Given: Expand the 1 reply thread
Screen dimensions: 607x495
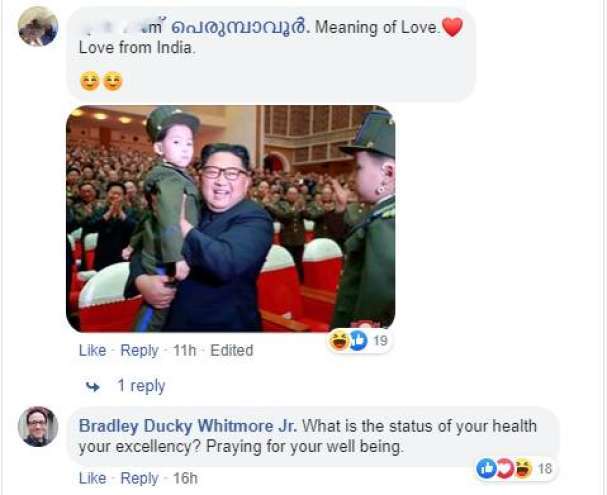Looking at the screenshot, I should 141,386.
